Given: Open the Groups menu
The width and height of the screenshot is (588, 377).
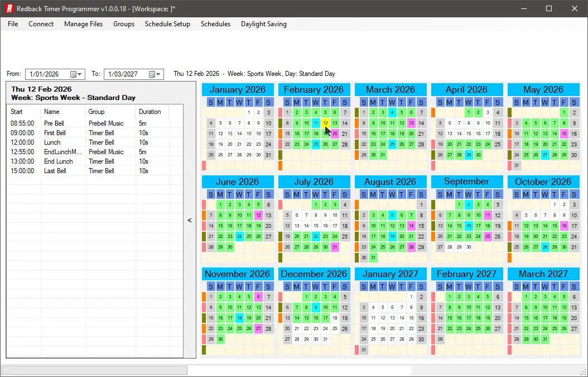Looking at the screenshot, I should [124, 24].
